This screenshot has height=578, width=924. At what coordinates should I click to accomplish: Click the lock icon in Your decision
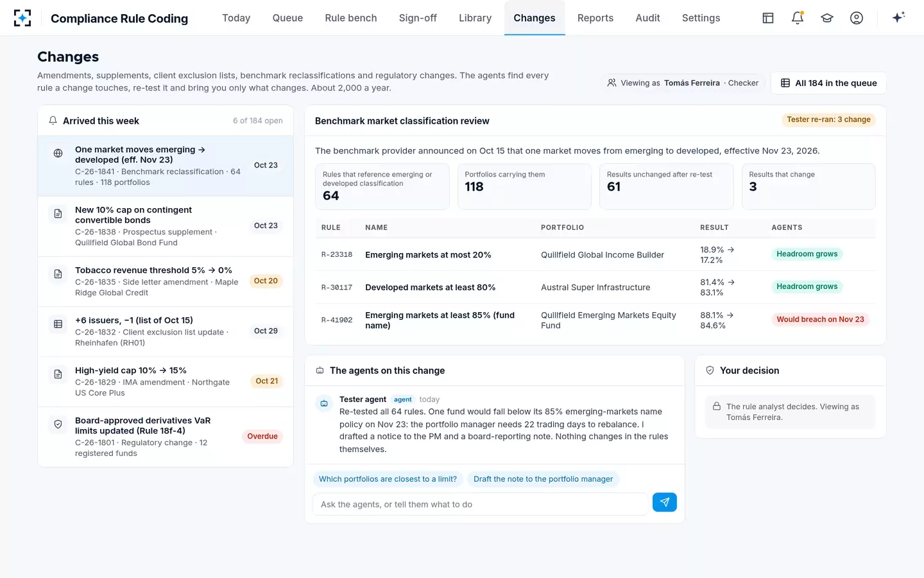point(717,407)
